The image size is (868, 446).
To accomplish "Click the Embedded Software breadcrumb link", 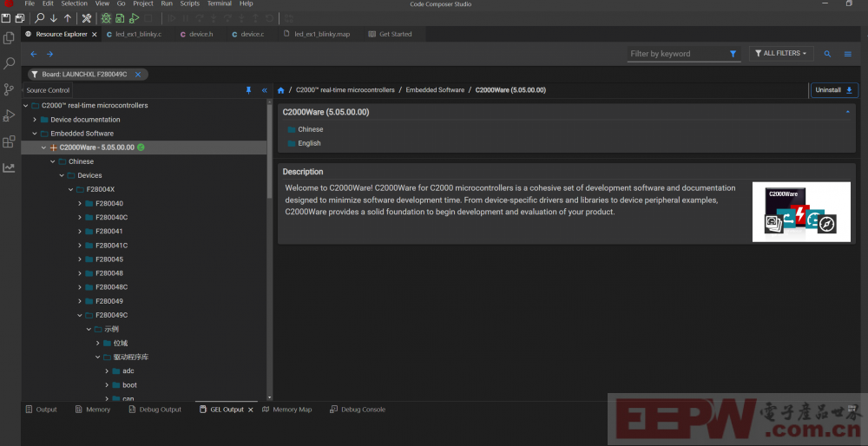I will click(x=435, y=90).
